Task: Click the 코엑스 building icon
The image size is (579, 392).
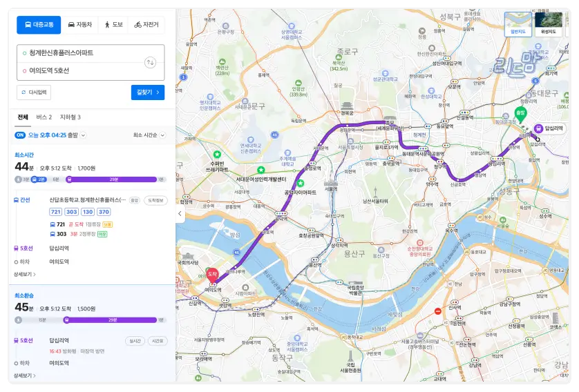Action: tap(556, 318)
